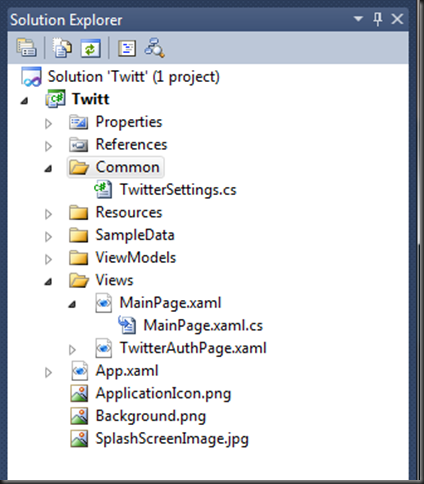The width and height of the screenshot is (424, 484).
Task: Select the TwitterSettings.cs file icon
Action: [103, 189]
